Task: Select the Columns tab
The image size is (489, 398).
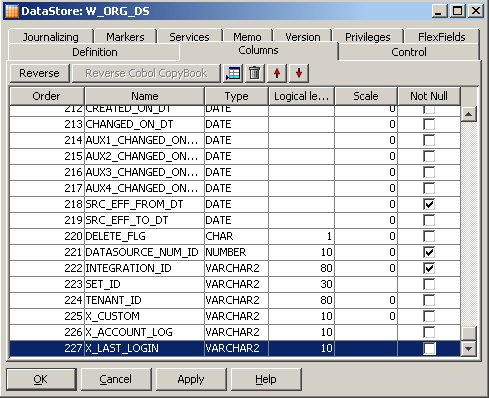Action: click(258, 50)
